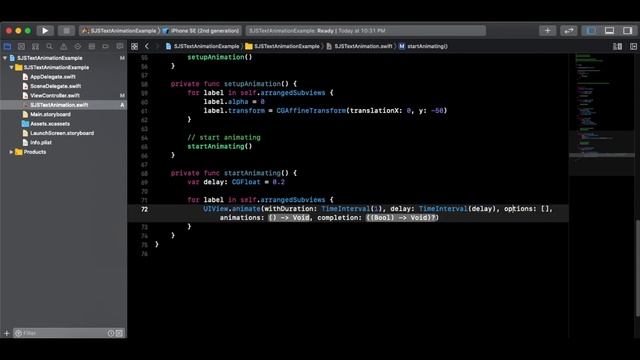Open the Debug navigator

click(91, 47)
